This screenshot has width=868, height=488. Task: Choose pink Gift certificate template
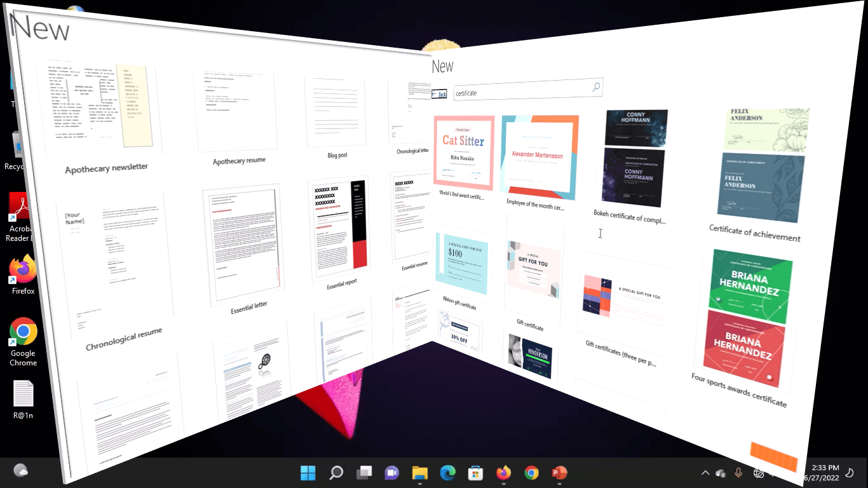tap(532, 273)
